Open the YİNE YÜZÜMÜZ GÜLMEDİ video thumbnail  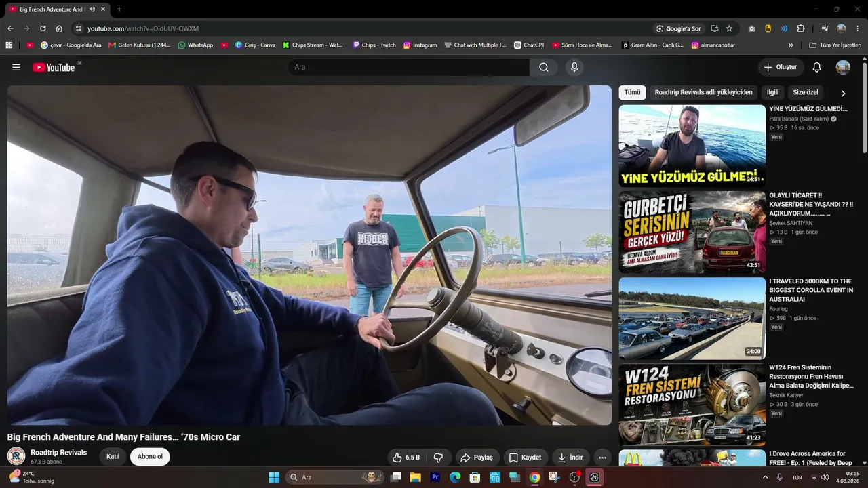(x=692, y=146)
